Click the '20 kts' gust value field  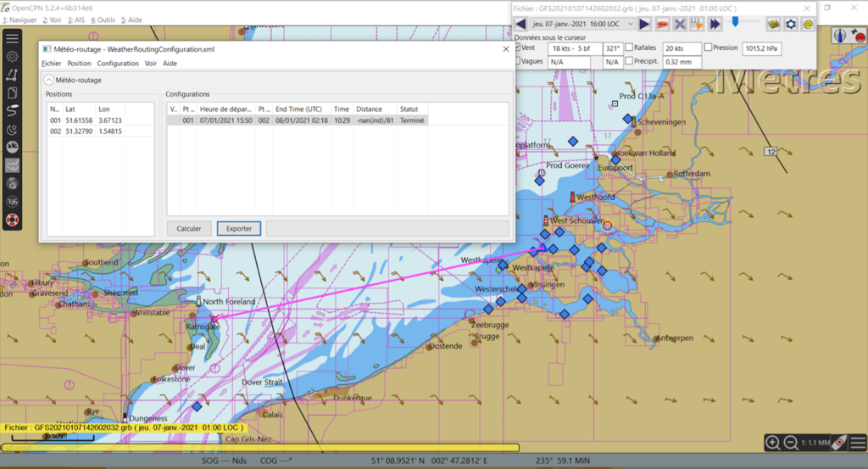click(x=682, y=48)
